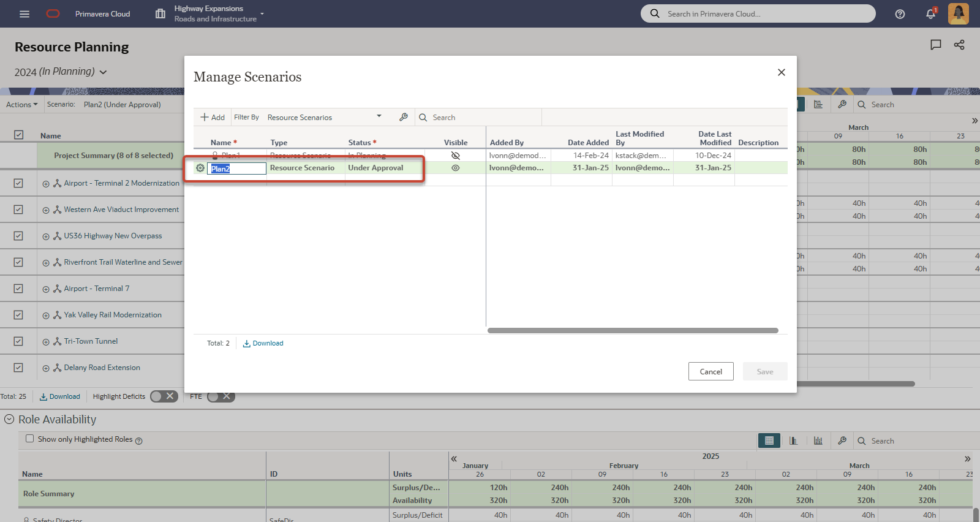
Task: Expand Delany Road Extension project
Action: [x=46, y=368]
